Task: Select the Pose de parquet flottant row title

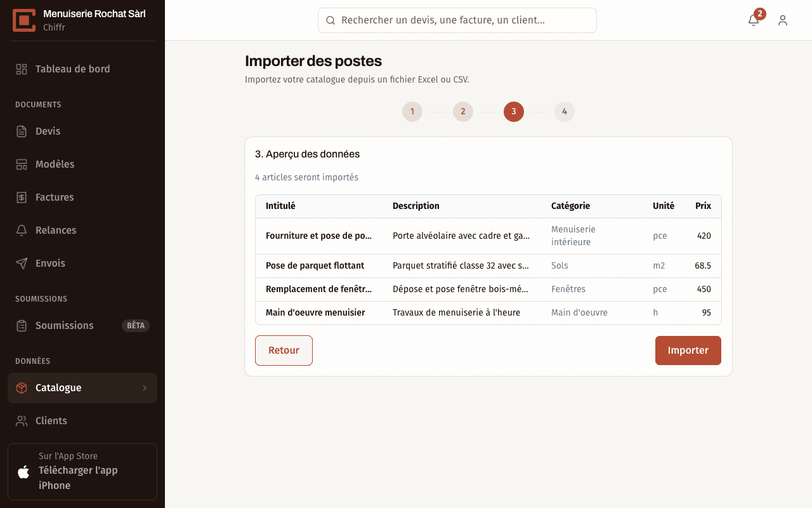Action: click(x=315, y=266)
